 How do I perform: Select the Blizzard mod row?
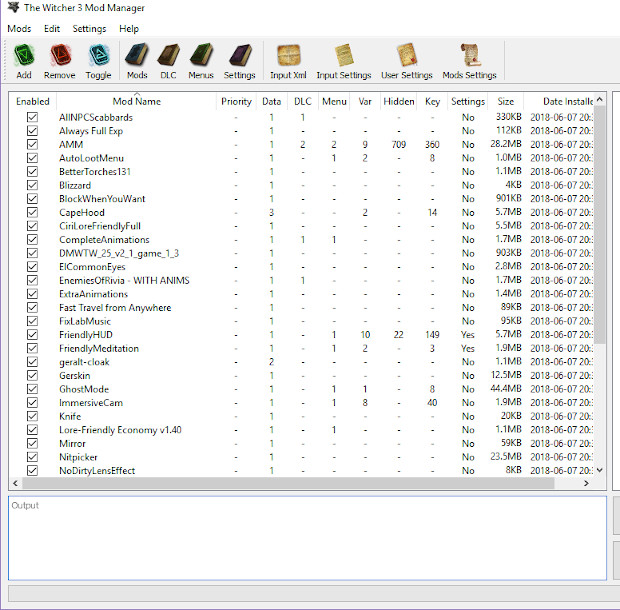[301, 185]
